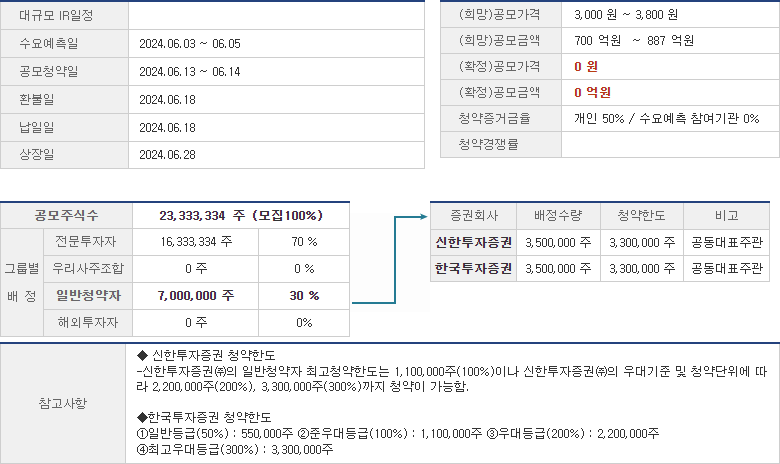Select 신한투자증권 limit 3,300,000 주
This screenshot has width=780, height=464.
[642, 243]
